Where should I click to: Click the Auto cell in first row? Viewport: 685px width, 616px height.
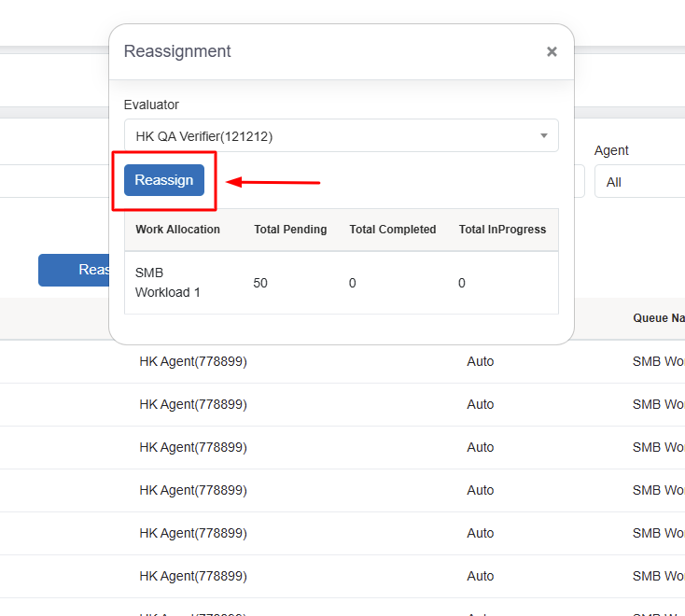point(480,361)
